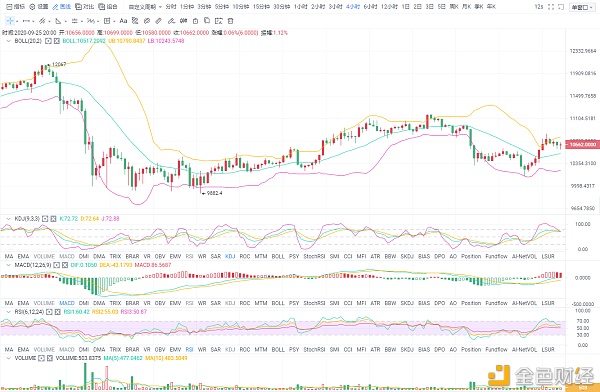This screenshot has height=392, width=600.
Task: Collapse the KDJ indicator panel
Action: click(8, 219)
